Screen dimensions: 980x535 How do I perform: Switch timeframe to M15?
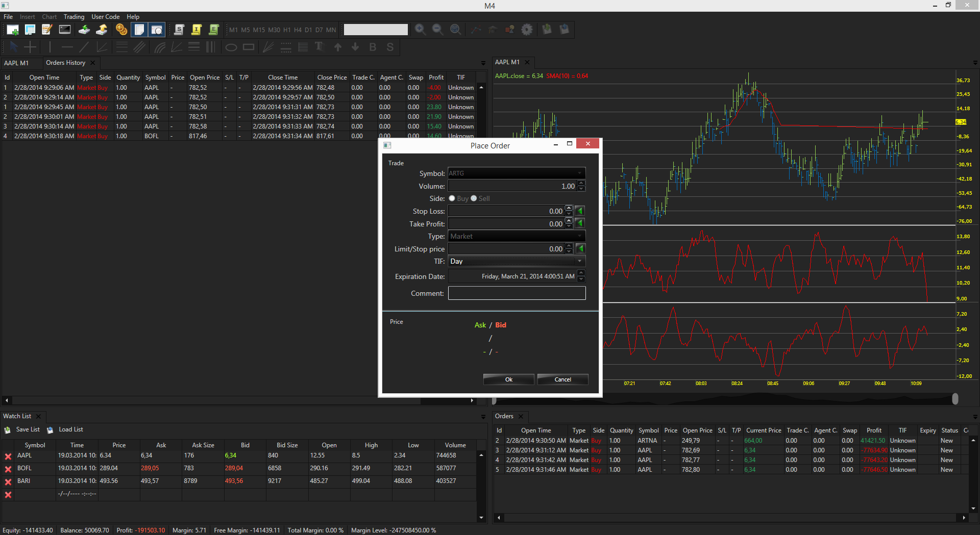tap(259, 30)
